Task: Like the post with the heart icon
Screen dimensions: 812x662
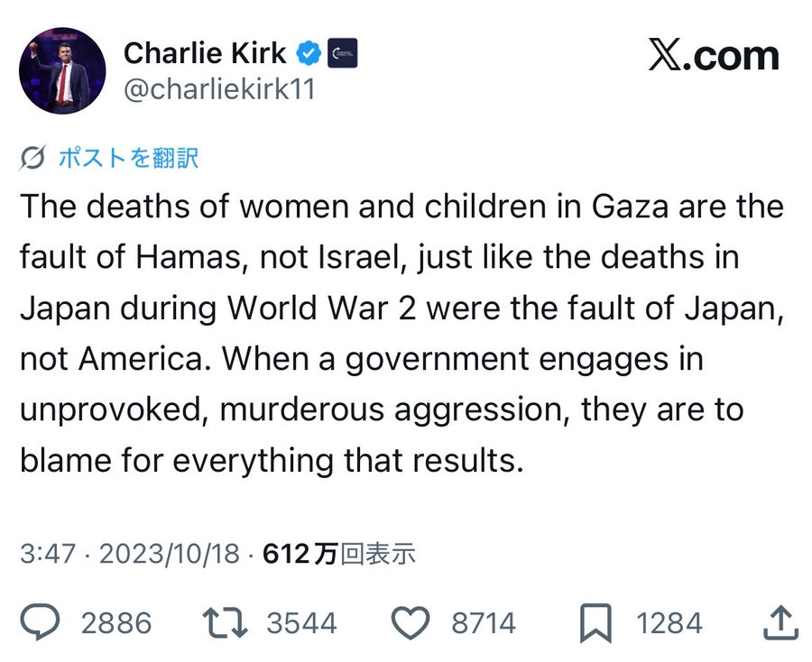Action: [412, 622]
